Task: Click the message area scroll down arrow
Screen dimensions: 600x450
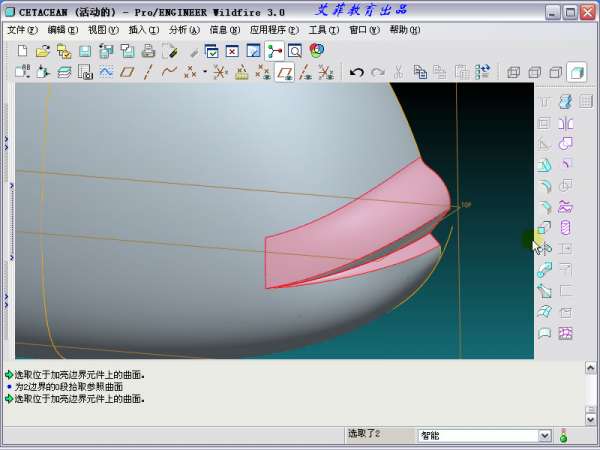Action: click(x=590, y=419)
